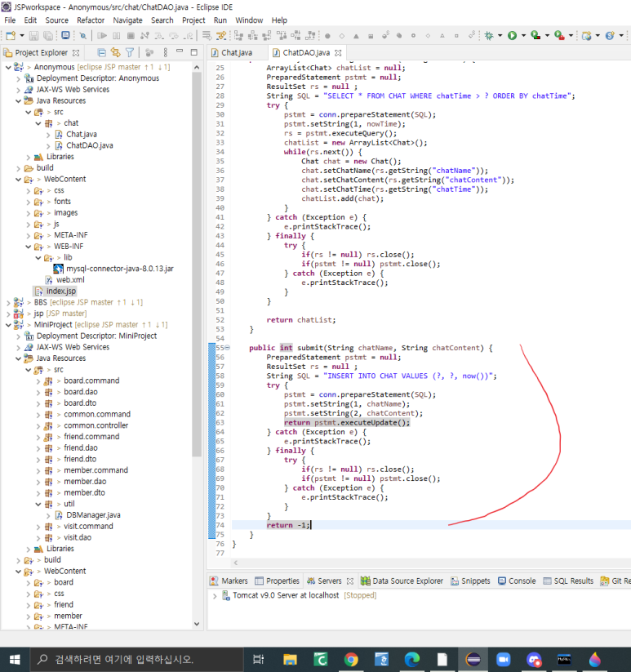
Task: Select ChatDAO.java in Project Explorer
Action: [x=90, y=145]
